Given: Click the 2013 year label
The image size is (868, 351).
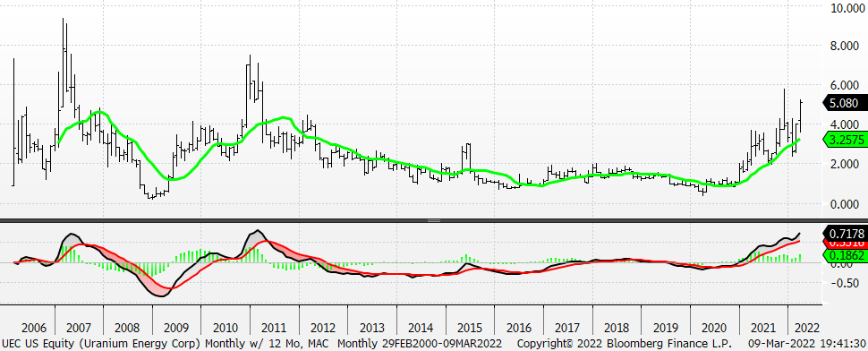Looking at the screenshot, I should pos(372,327).
